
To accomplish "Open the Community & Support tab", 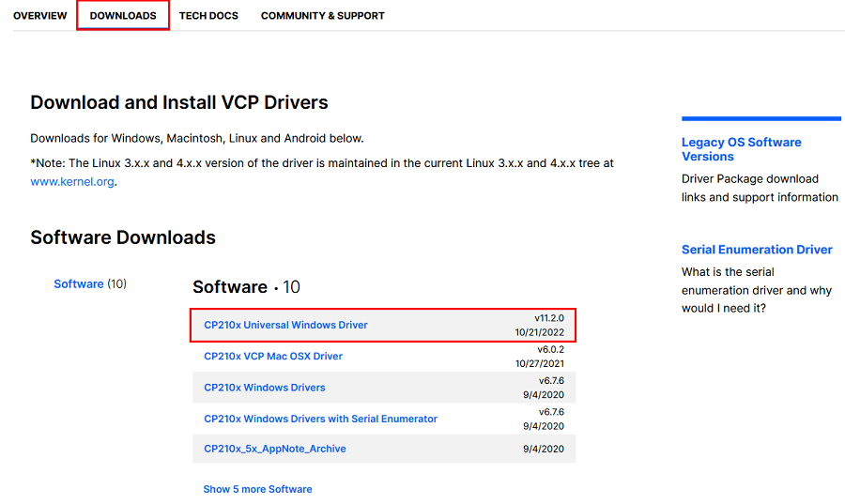I will pyautogui.click(x=322, y=16).
